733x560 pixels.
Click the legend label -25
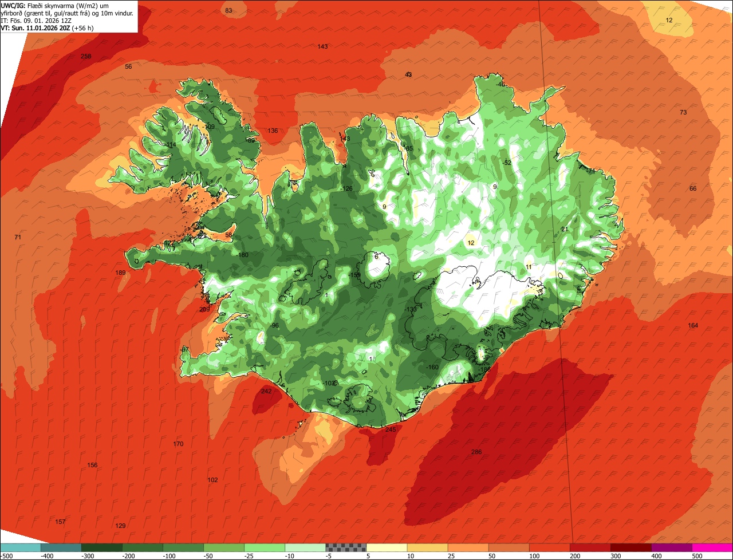coord(250,556)
